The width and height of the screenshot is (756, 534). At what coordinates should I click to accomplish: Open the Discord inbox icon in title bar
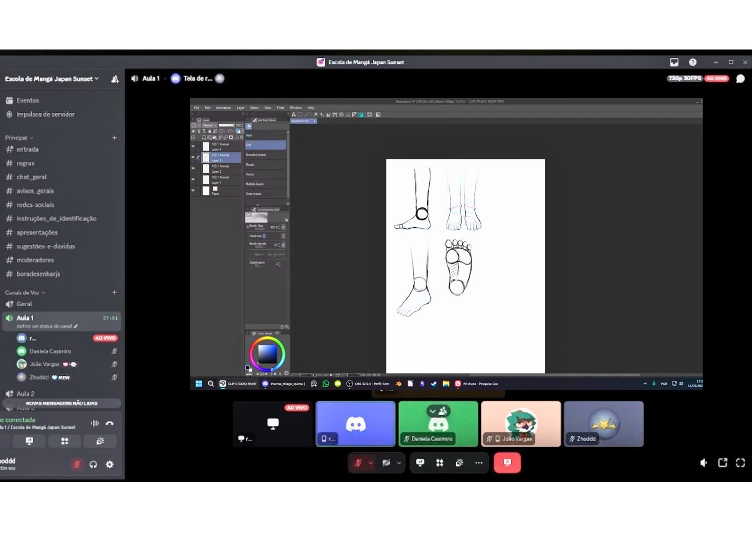[674, 62]
